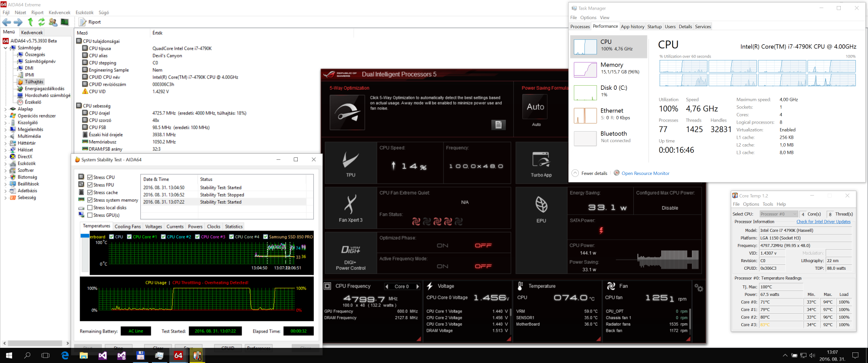Enable the Stress local disks checkbox

(90, 208)
